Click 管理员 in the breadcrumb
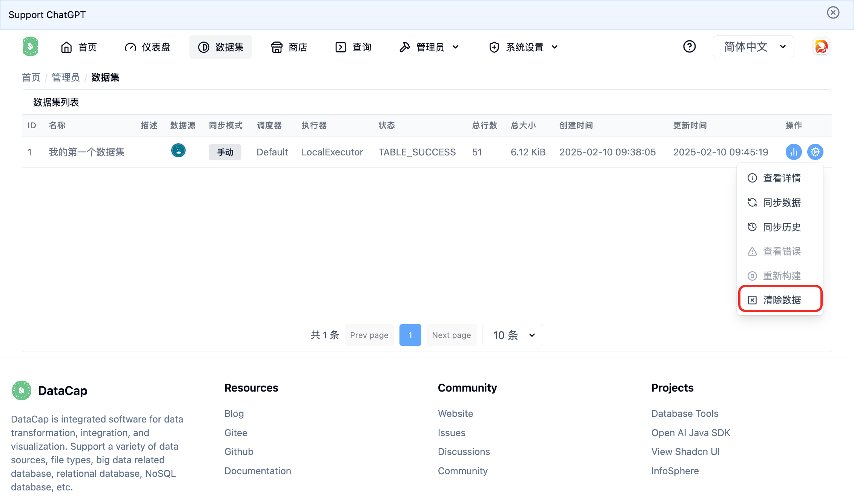This screenshot has width=854, height=504. click(x=66, y=77)
